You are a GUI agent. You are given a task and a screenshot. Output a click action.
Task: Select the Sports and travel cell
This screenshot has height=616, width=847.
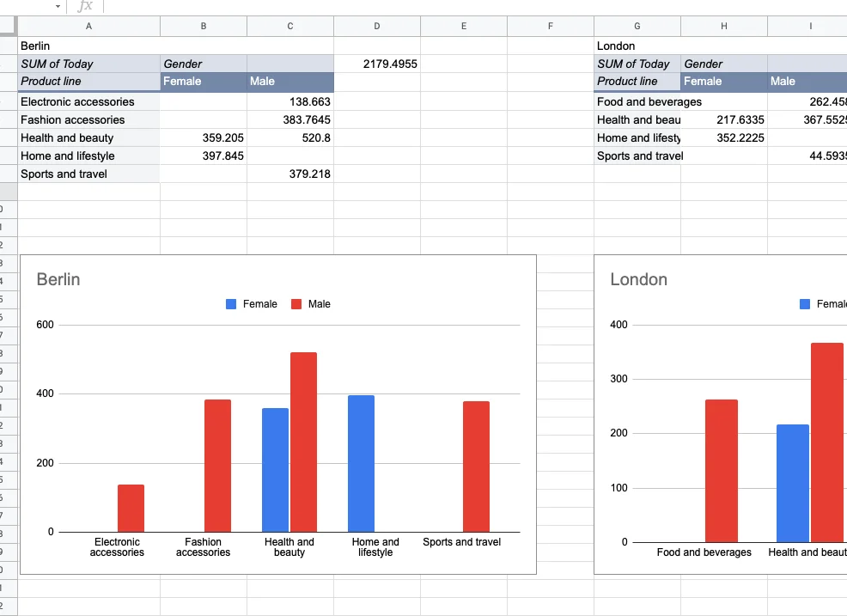(88, 174)
